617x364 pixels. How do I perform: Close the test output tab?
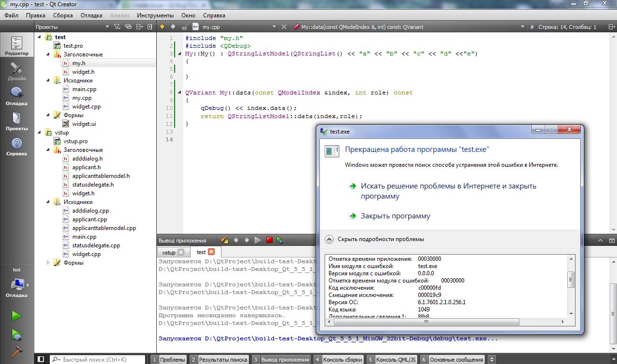211,252
